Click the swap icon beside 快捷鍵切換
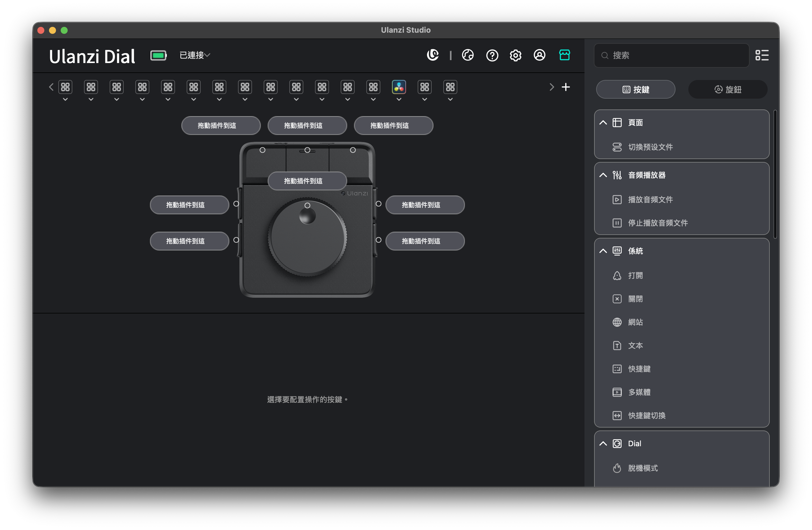The image size is (812, 530). point(617,415)
